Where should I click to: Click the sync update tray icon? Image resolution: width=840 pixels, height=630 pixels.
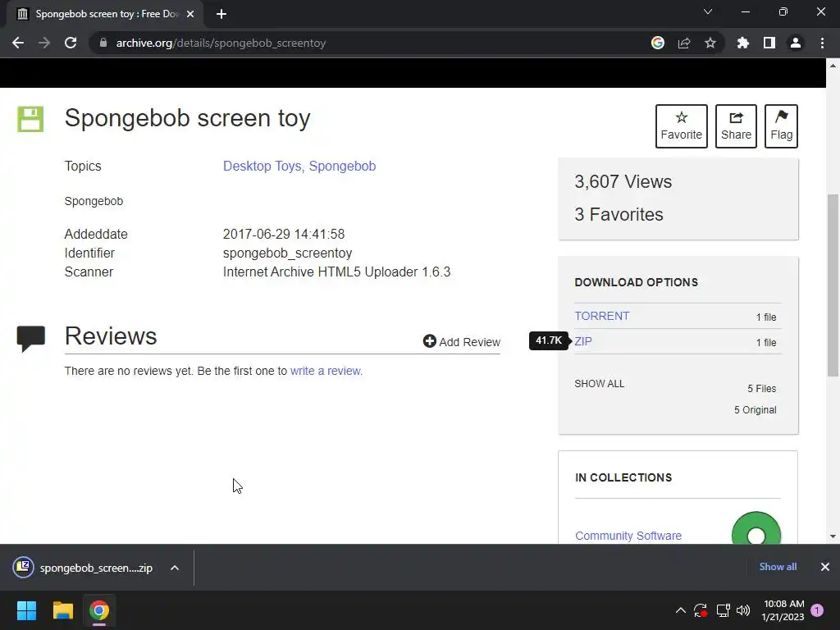click(701, 610)
